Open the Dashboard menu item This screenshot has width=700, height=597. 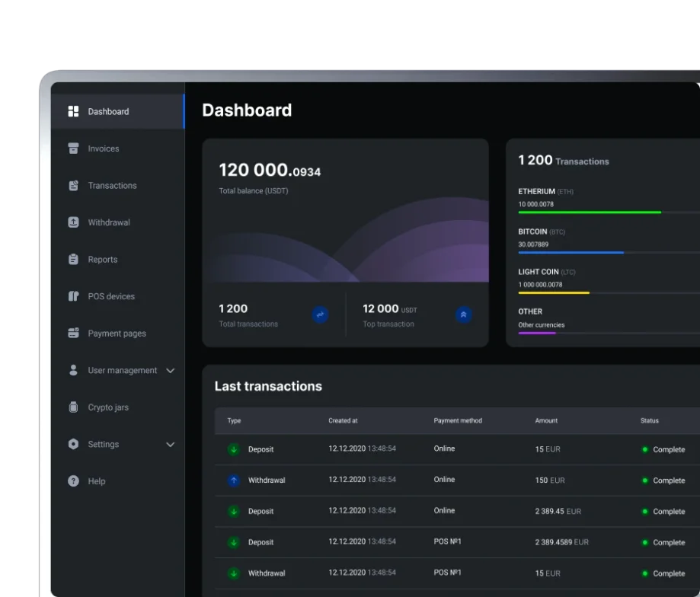tap(108, 112)
